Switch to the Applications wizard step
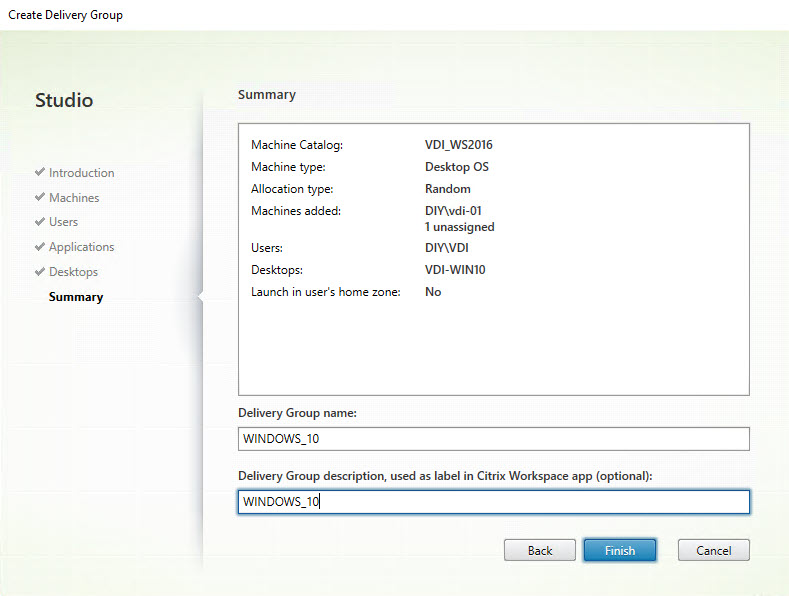The width and height of the screenshot is (789, 596). (x=81, y=247)
